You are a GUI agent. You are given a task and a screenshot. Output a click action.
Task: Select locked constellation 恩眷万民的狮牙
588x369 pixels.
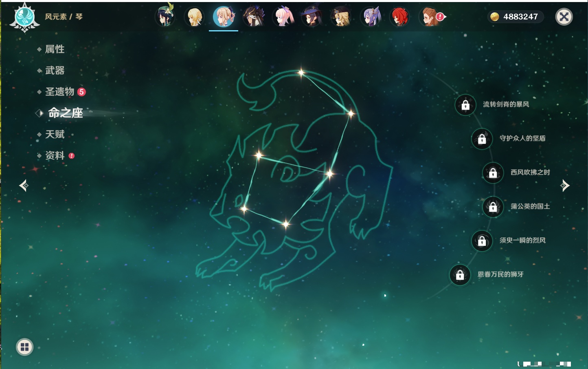(x=460, y=275)
